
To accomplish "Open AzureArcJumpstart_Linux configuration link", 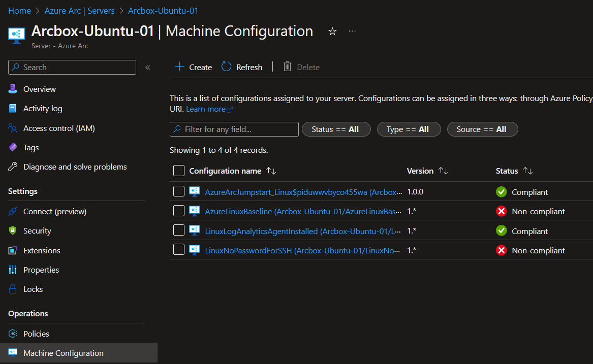I will (x=303, y=192).
